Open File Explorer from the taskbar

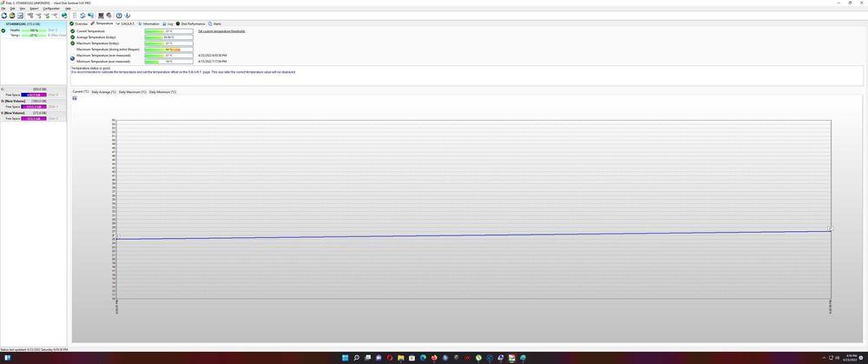(x=401, y=358)
